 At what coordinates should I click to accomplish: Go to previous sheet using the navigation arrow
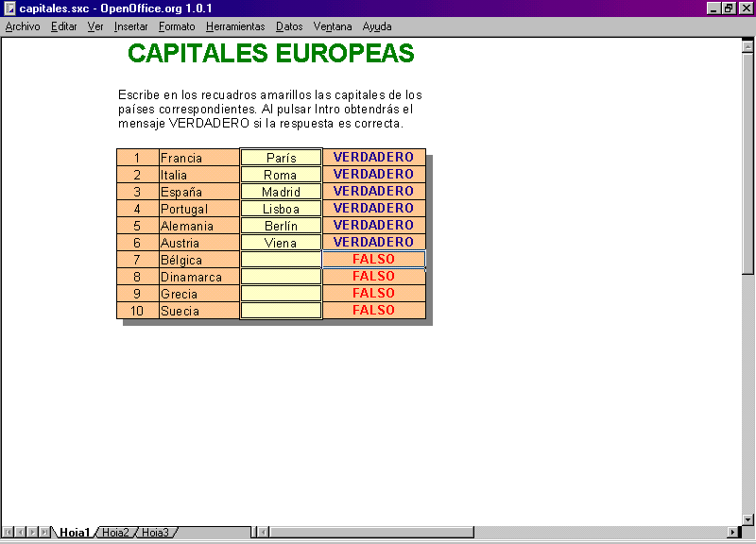click(x=21, y=533)
